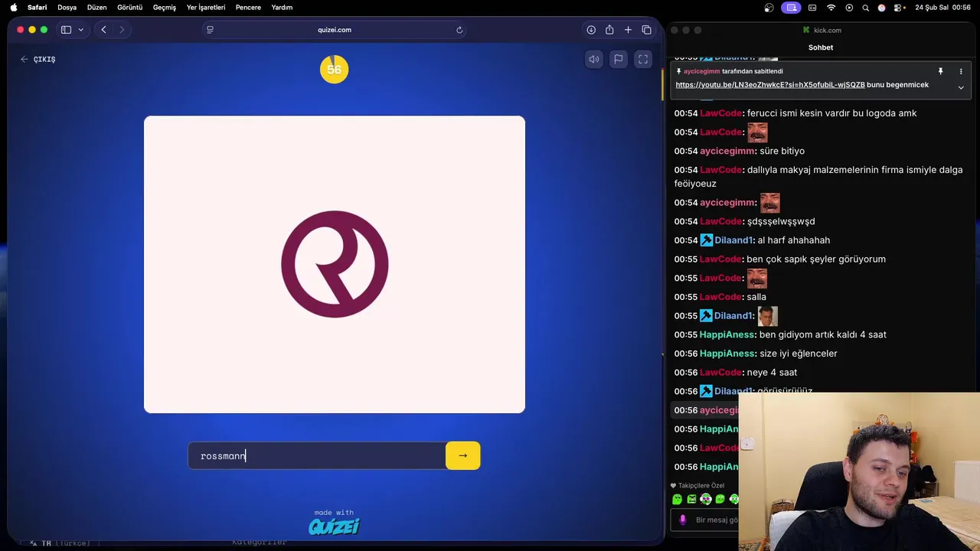Open the Safari share menu
The image size is (980, 551).
609,30
